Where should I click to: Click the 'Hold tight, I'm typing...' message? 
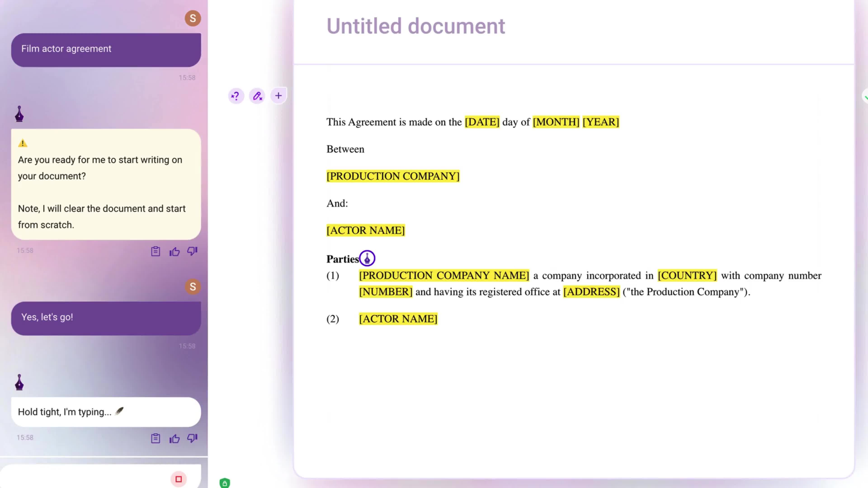[106, 412]
